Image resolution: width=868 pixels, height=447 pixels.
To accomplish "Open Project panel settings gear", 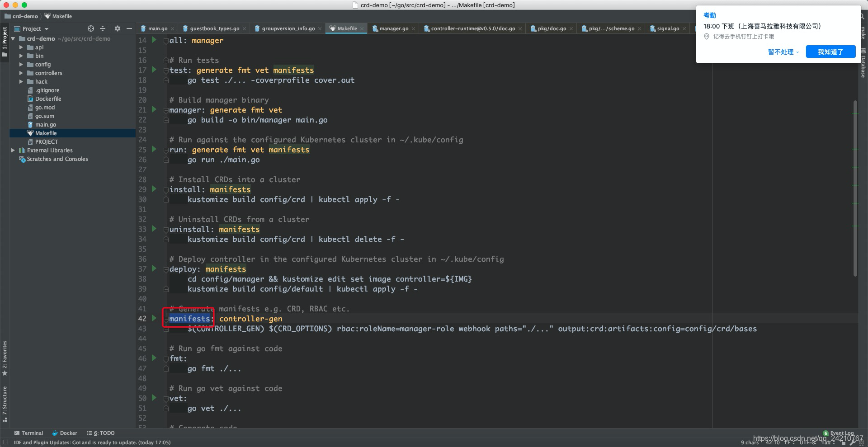I will click(118, 28).
